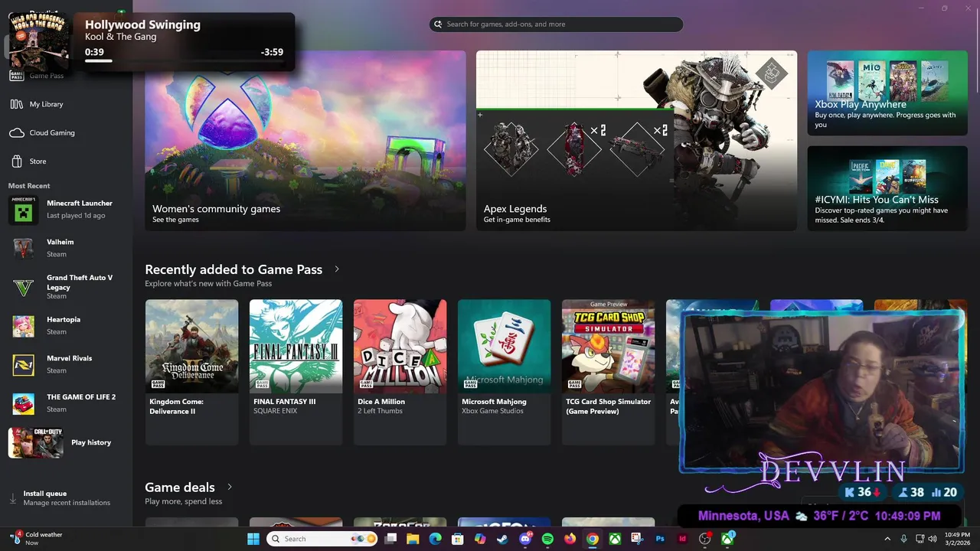This screenshot has height=551, width=980.
Task: Open FINAL FANTASY III game card
Action: pyautogui.click(x=296, y=372)
